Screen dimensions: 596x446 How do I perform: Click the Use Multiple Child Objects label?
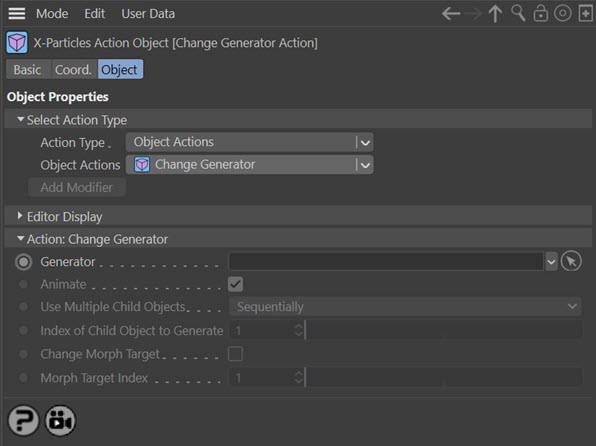pos(113,306)
